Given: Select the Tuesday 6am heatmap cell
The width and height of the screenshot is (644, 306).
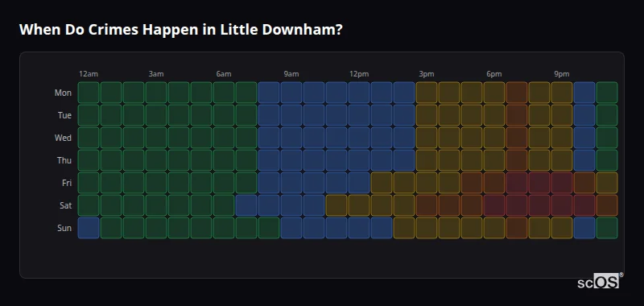Looking at the screenshot, I should [224, 115].
